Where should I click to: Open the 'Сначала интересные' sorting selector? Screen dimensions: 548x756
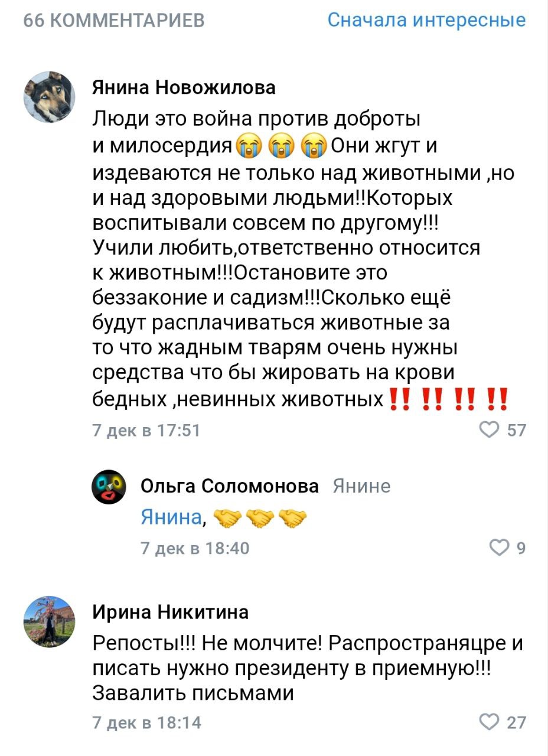tap(426, 19)
